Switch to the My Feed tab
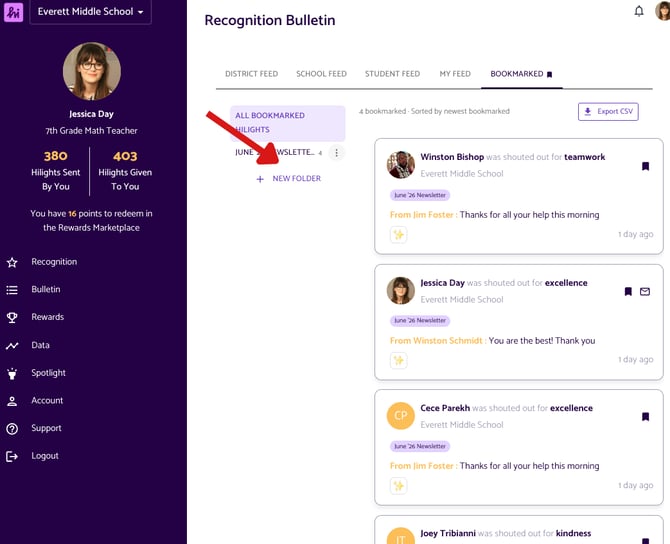The image size is (670, 544). click(455, 74)
